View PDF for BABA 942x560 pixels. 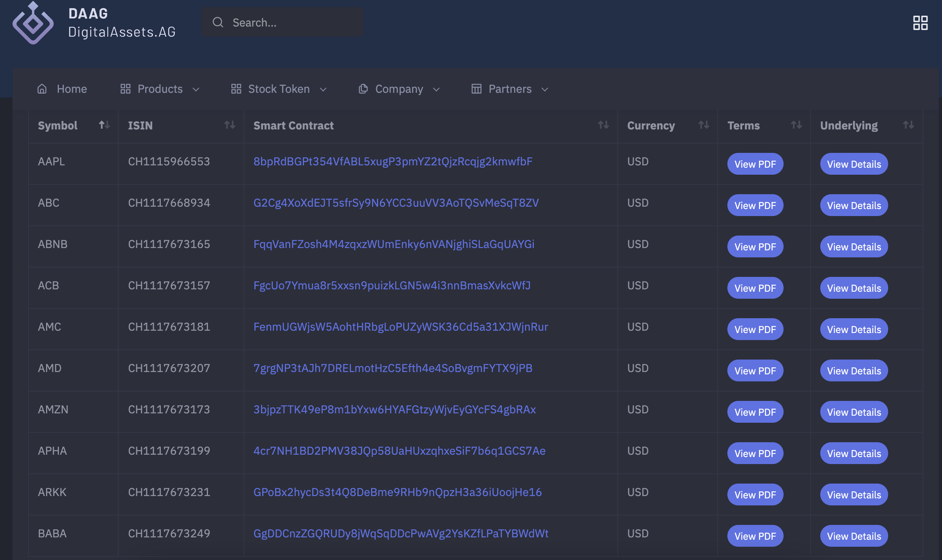tap(755, 536)
